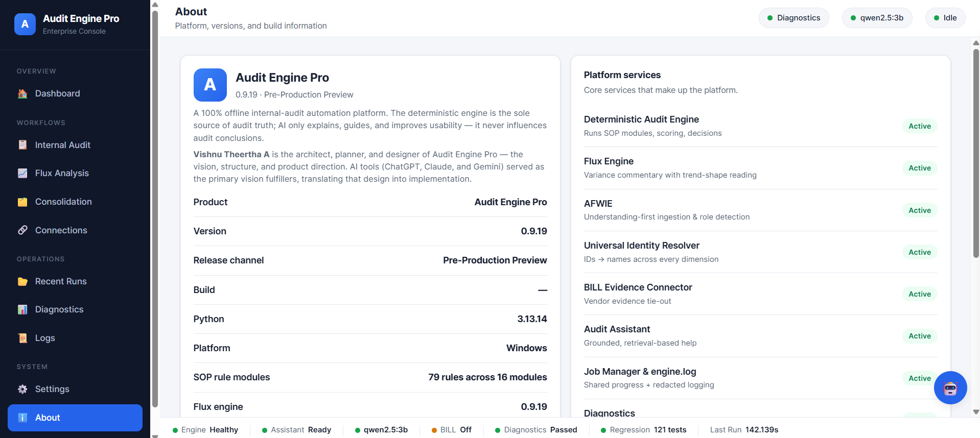Open the Connections page

(75, 230)
